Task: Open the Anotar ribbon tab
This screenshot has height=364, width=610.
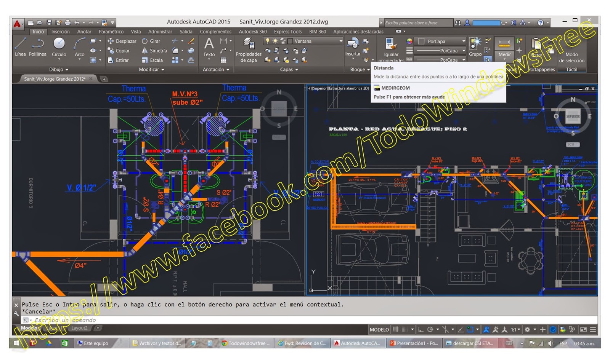Action: click(x=84, y=32)
